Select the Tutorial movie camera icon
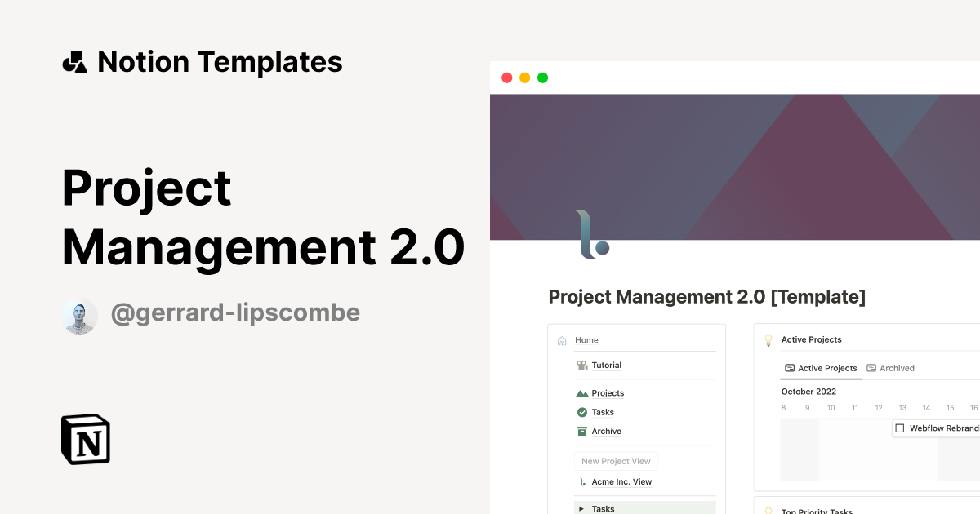This screenshot has height=514, width=980. [x=581, y=365]
